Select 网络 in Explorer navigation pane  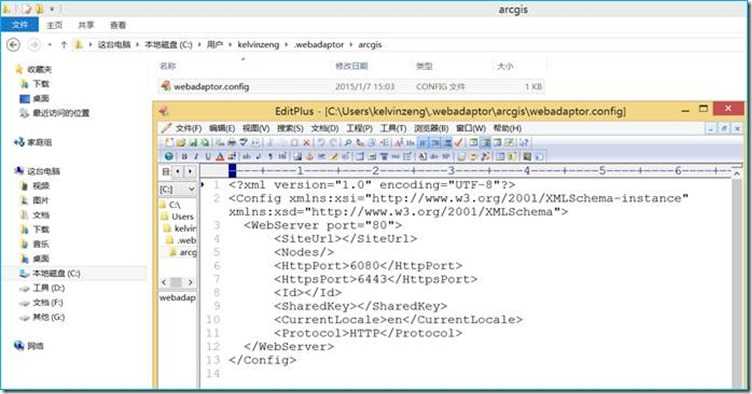point(35,346)
